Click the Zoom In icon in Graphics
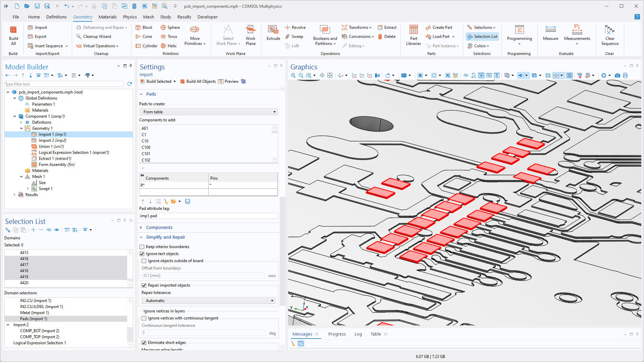 [293, 75]
